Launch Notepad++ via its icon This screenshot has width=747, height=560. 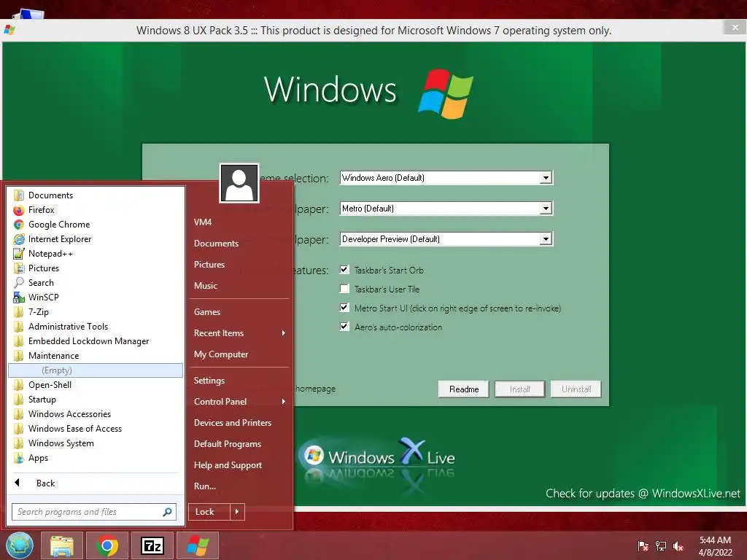click(x=19, y=254)
